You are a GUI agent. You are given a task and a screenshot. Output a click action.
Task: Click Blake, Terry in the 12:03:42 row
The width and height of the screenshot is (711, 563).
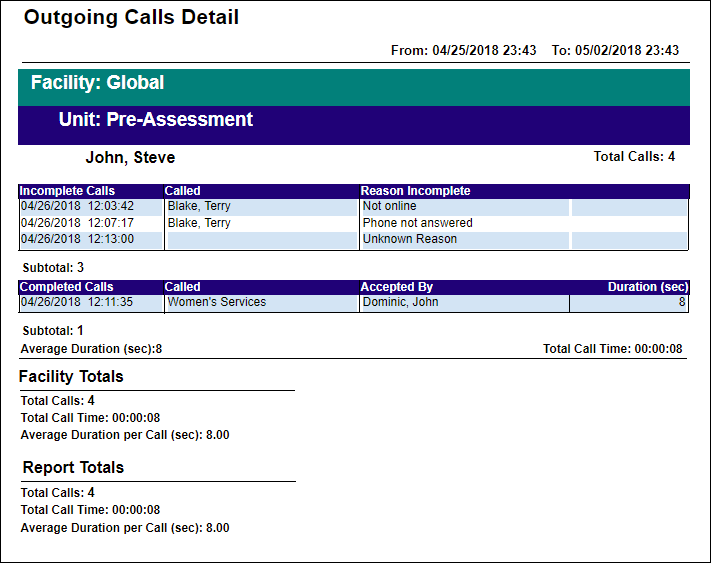coord(199,206)
